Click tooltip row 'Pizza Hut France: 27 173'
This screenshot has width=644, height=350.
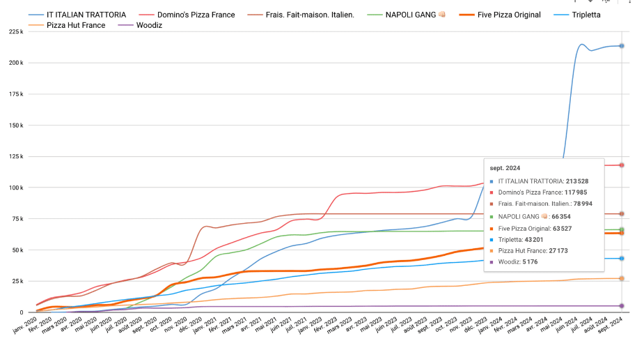[x=528, y=250]
